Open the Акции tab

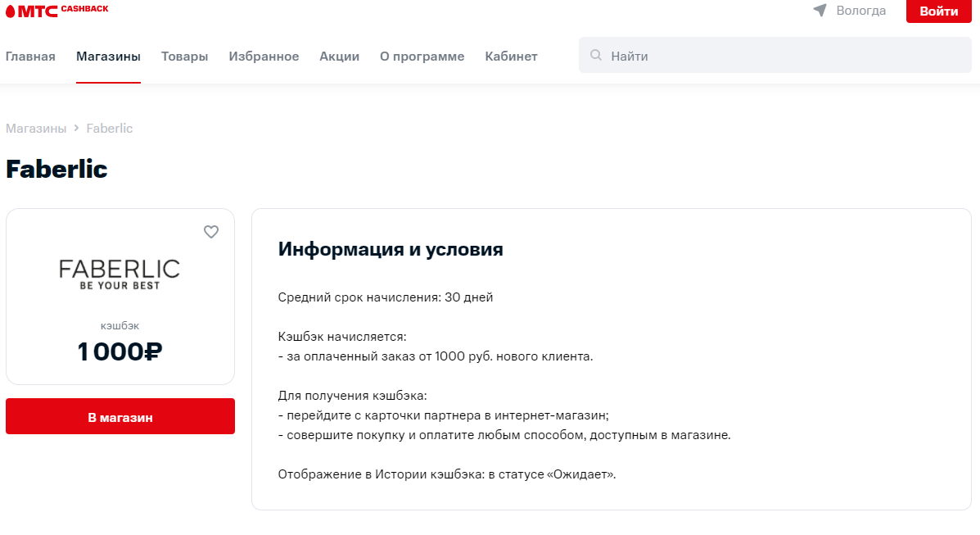[x=340, y=57]
